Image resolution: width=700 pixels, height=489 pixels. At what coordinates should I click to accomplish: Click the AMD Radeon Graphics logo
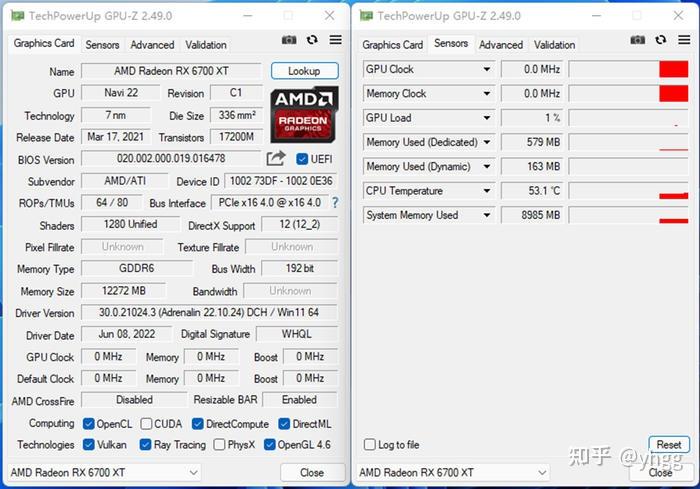304,114
